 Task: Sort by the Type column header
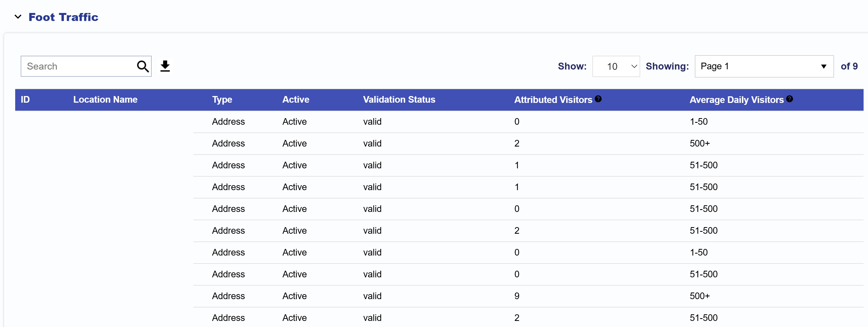click(222, 100)
